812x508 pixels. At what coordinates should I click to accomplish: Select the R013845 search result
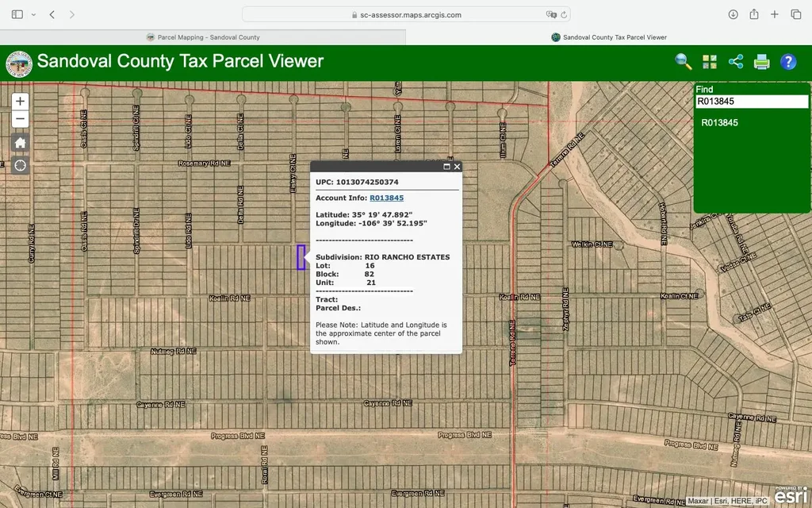(x=719, y=123)
